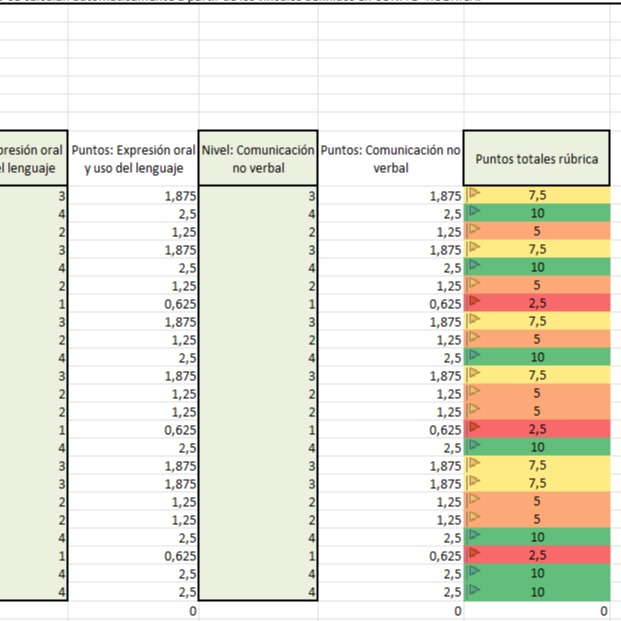
Task: Click the bottom-most green flag icon
Action: click(474, 591)
